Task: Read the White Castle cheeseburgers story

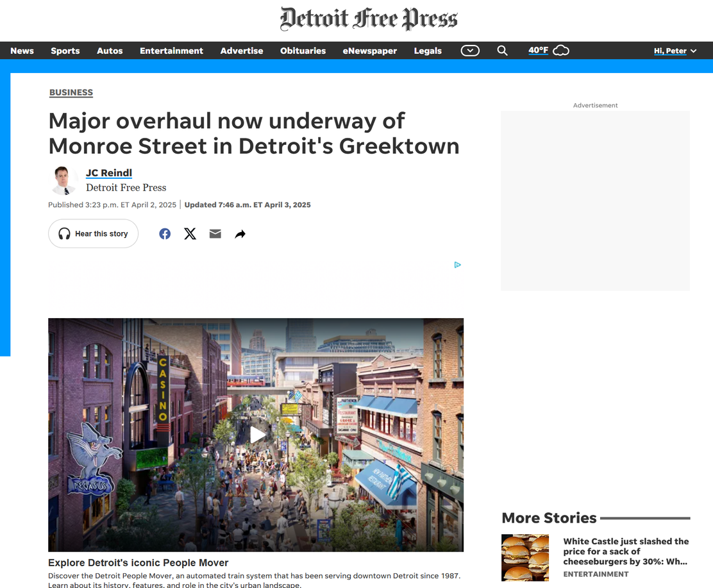Action: coord(626,551)
